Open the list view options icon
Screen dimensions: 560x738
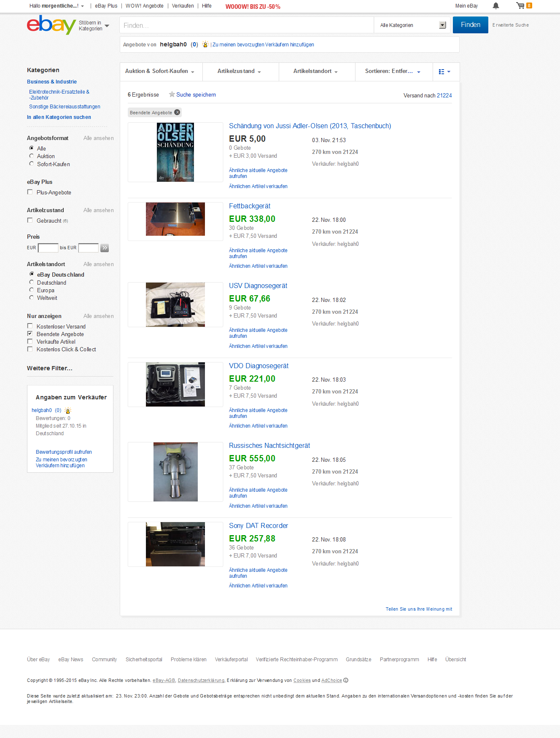coord(444,72)
